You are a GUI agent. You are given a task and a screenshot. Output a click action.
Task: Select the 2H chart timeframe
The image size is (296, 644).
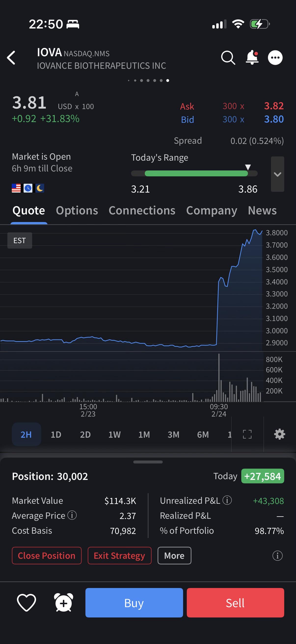(26, 434)
